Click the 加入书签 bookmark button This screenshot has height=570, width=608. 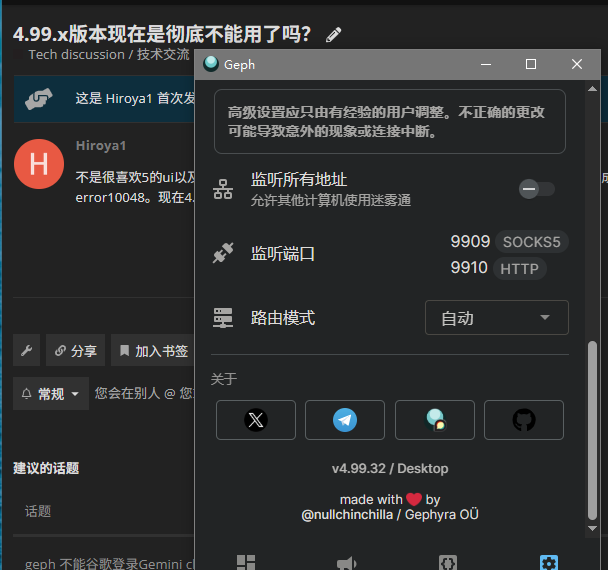(152, 351)
